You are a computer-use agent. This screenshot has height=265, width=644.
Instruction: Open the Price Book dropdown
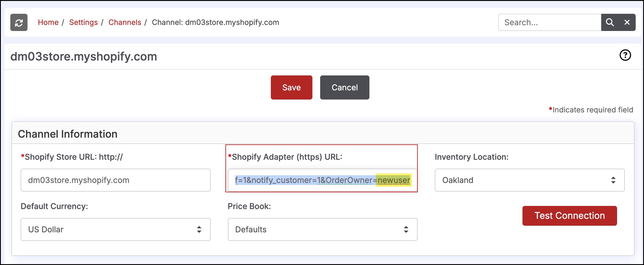322,229
